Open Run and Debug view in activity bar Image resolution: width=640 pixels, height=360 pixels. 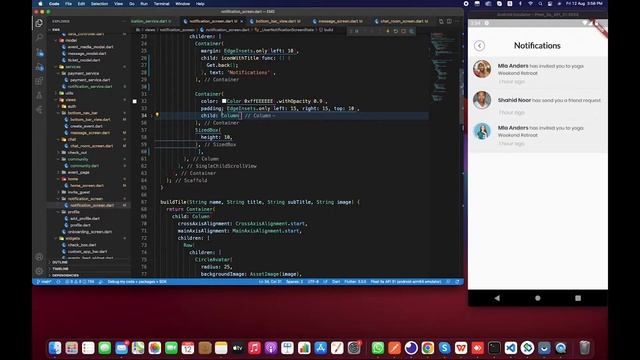tap(39, 67)
